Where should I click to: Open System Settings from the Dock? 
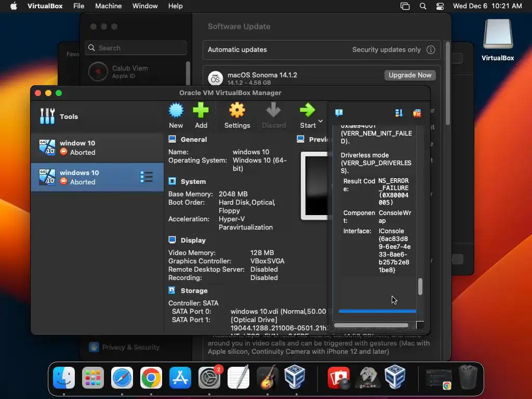[x=209, y=377]
